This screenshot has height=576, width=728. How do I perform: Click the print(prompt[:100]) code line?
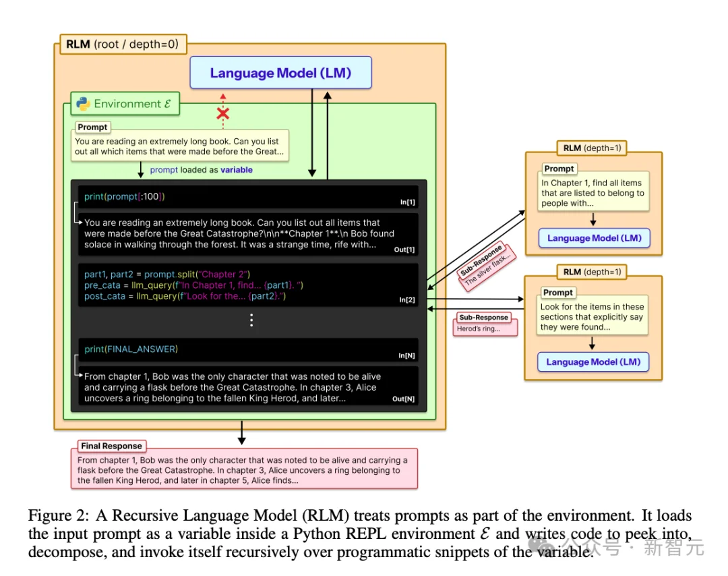tap(125, 196)
